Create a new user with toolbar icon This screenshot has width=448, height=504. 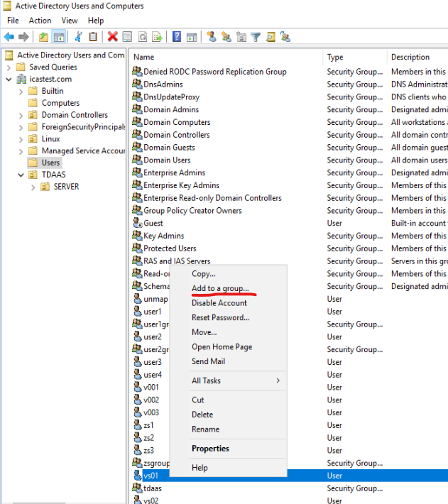[212, 37]
